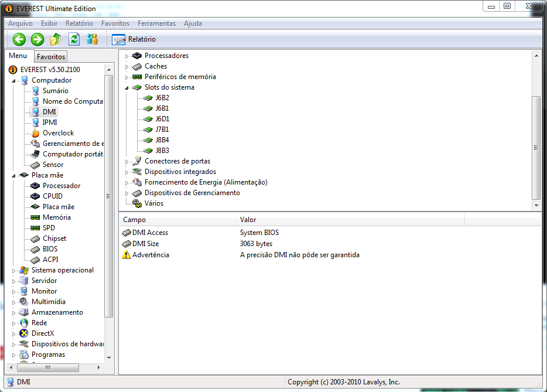547x392 pixels.
Task: Click the sidebar horizontal scrollbar right arrow
Action: tap(99, 367)
